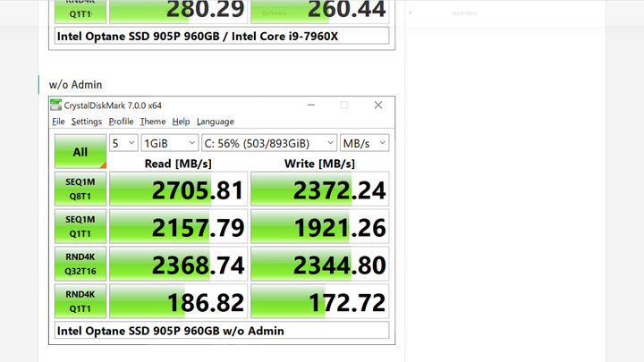Open the File menu
The width and height of the screenshot is (644, 362).
click(x=58, y=122)
